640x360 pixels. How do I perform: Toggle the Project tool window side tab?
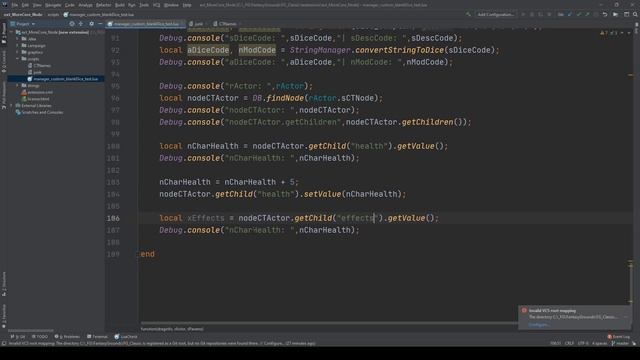[x=4, y=33]
